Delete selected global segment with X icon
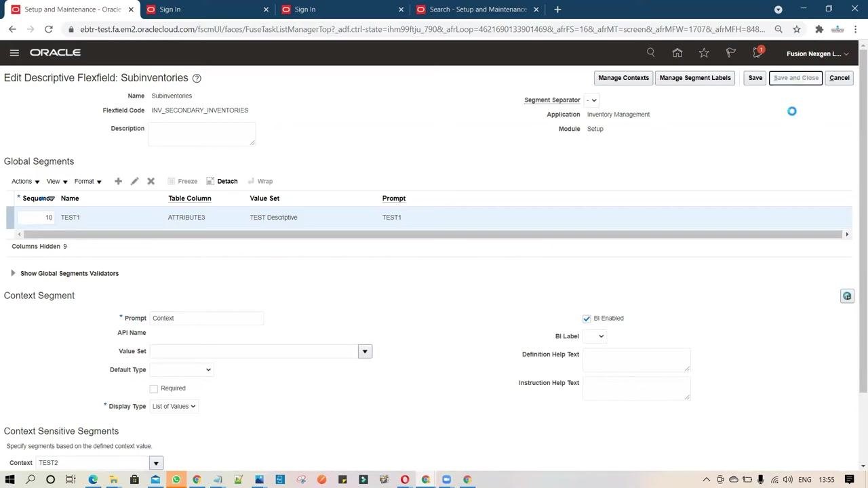Screen dimensions: 868x488 (151, 181)
